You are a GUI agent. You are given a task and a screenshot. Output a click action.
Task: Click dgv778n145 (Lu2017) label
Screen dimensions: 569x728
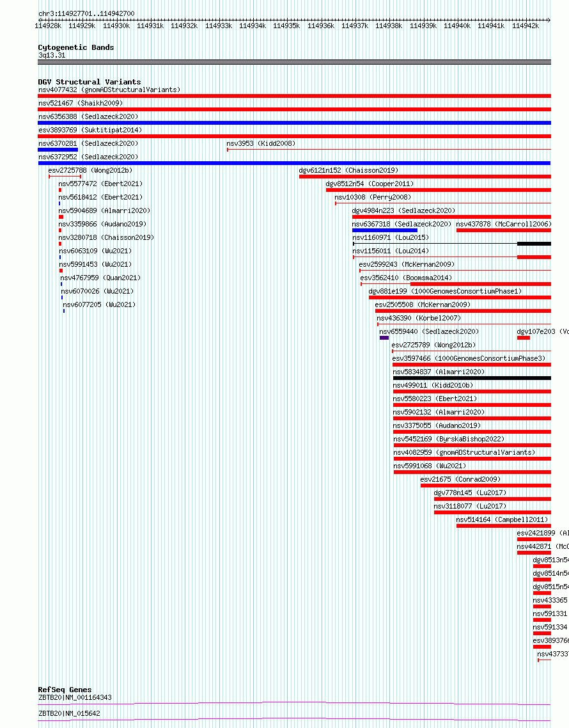pos(470,493)
